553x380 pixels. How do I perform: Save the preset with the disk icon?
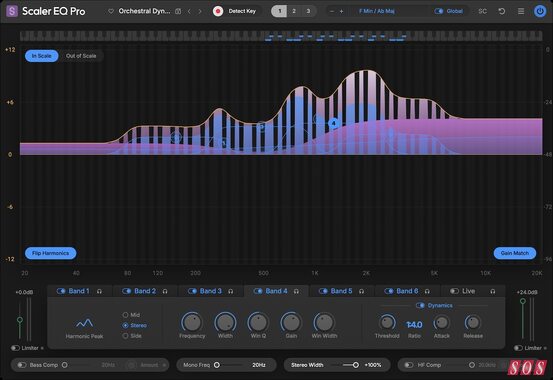click(178, 11)
